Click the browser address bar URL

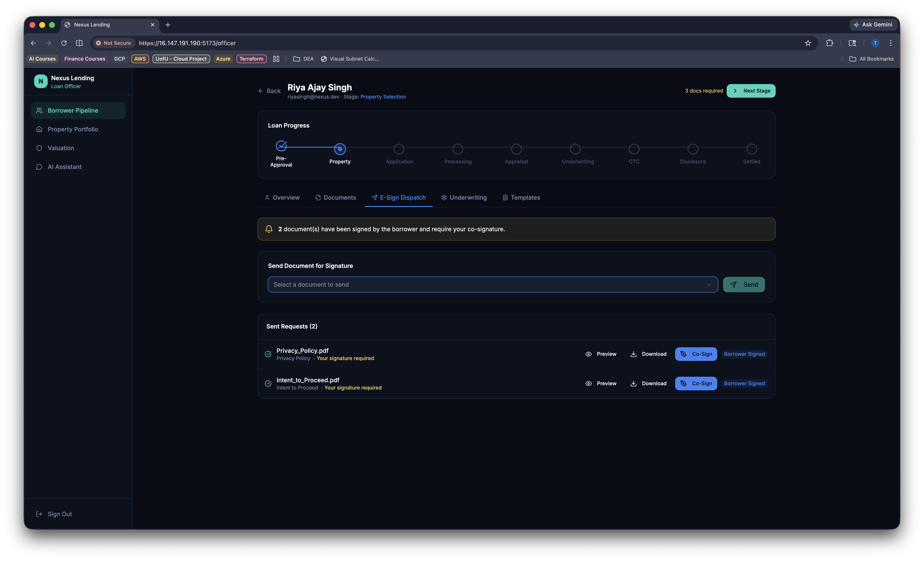tap(187, 43)
